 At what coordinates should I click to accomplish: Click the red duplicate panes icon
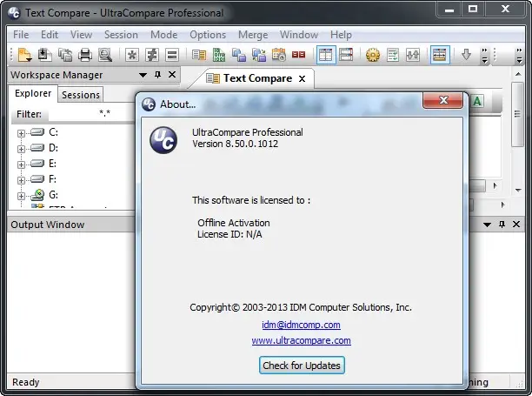click(x=298, y=55)
